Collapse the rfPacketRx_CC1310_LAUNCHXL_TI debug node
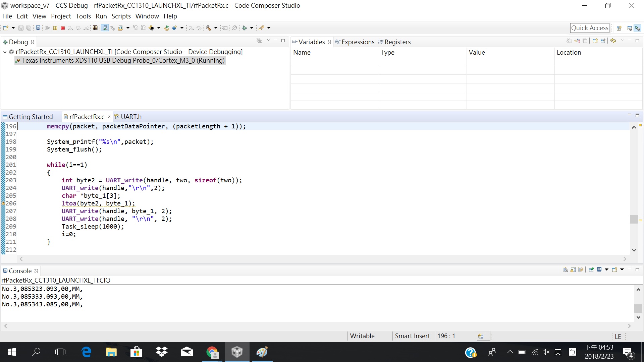 (x=5, y=52)
